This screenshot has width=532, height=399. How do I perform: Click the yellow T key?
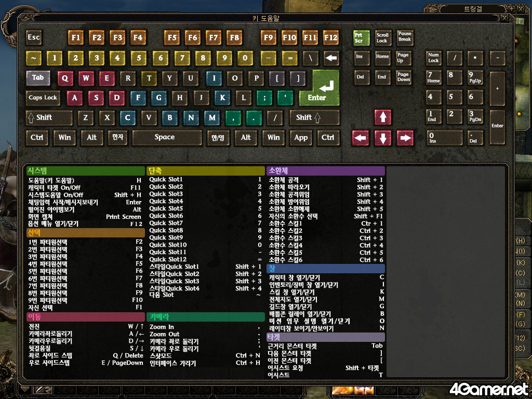(149, 78)
